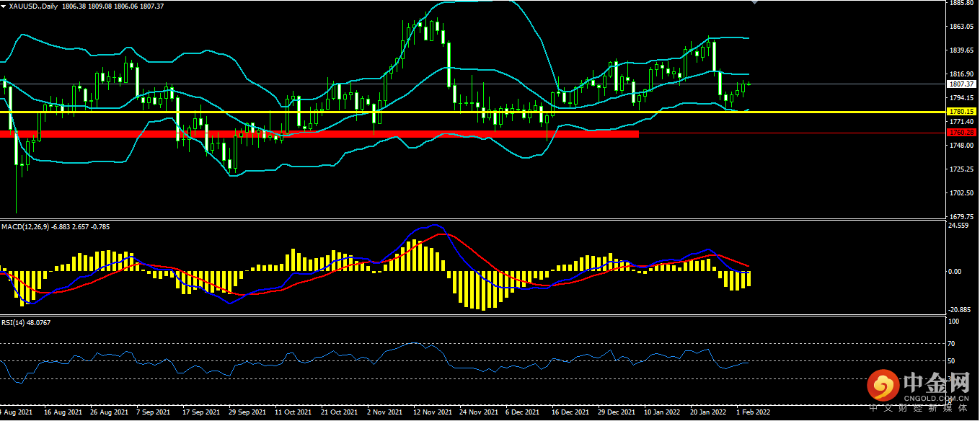Image resolution: width=980 pixels, height=421 pixels.
Task: Click price scale value 1885.80
Action: click(963, 4)
